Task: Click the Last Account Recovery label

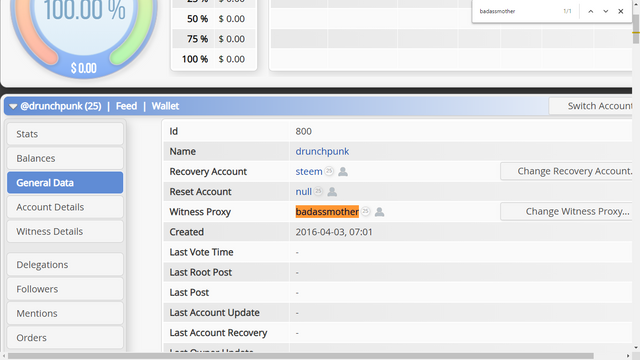Action: [218, 333]
